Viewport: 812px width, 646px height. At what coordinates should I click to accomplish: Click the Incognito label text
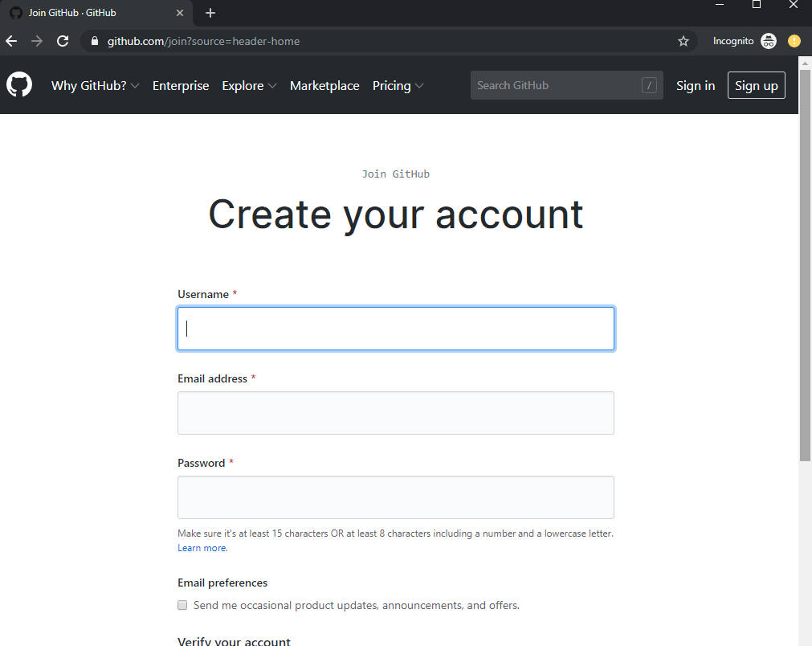point(732,41)
